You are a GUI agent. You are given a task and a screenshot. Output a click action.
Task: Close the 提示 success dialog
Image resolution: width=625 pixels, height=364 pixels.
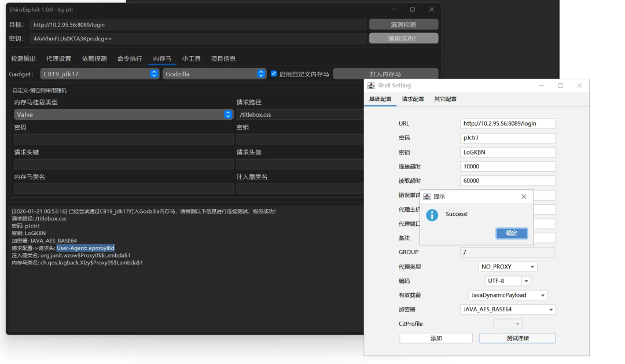pos(524,197)
